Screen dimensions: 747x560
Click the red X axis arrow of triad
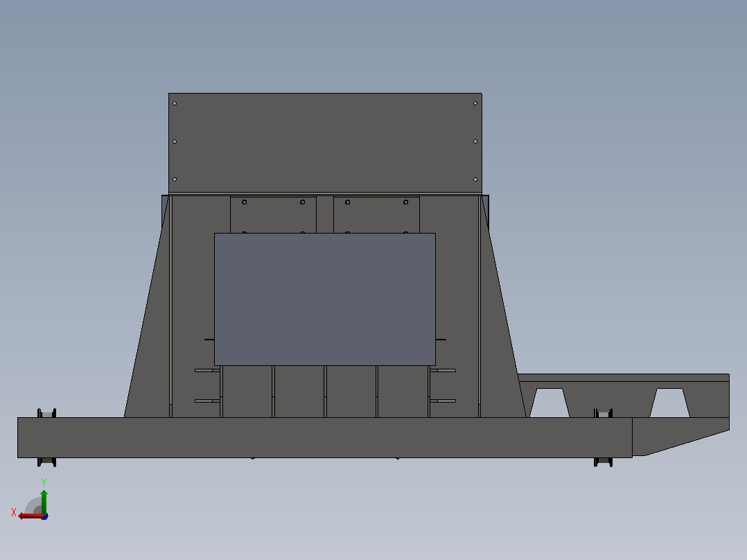click(30, 516)
